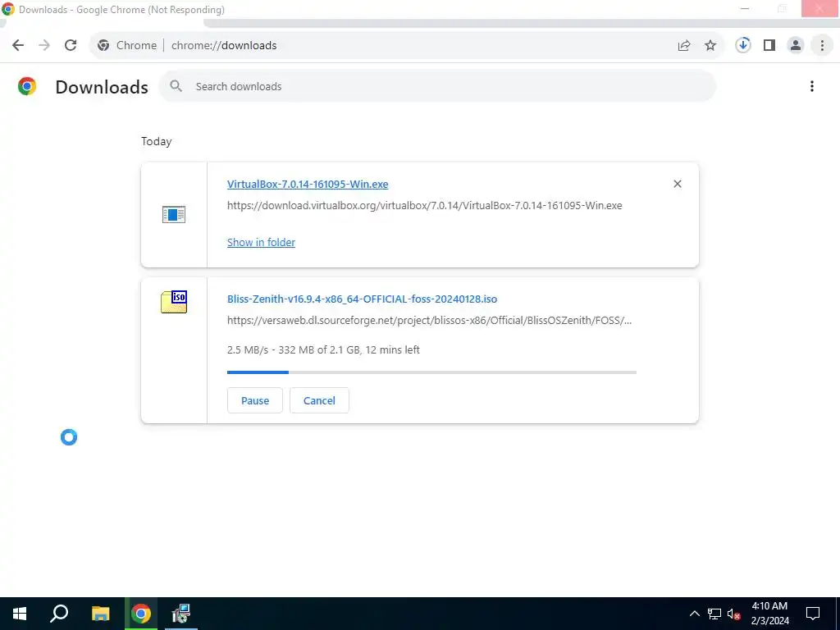
Task: Remove VirtualBox download from list
Action: click(677, 184)
